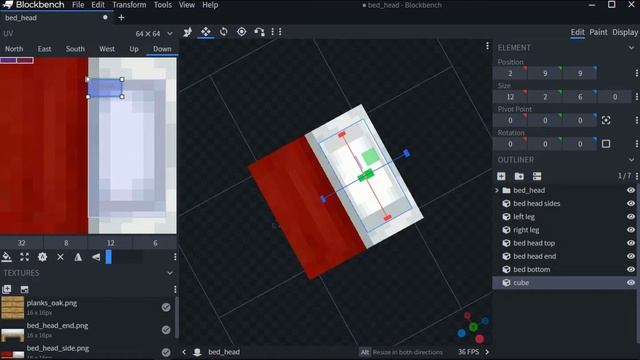Open the Position row three-dot menu
640x360 pixels.
pyautogui.click(x=637, y=73)
